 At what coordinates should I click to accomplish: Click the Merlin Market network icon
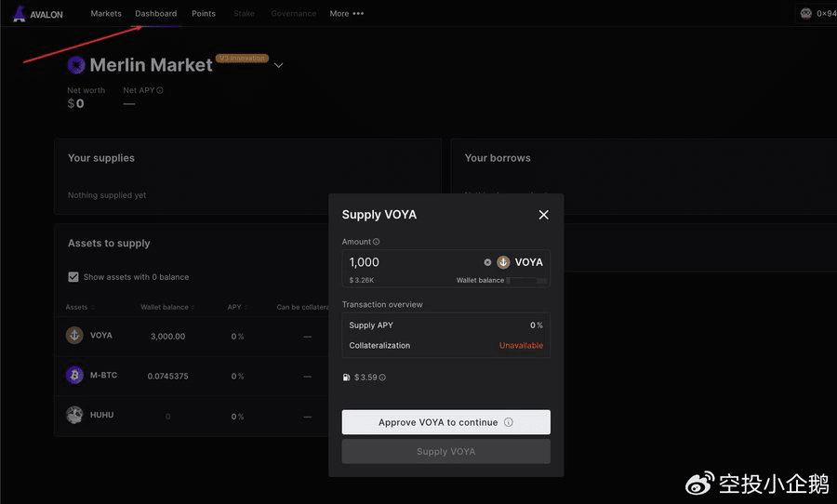[x=76, y=65]
